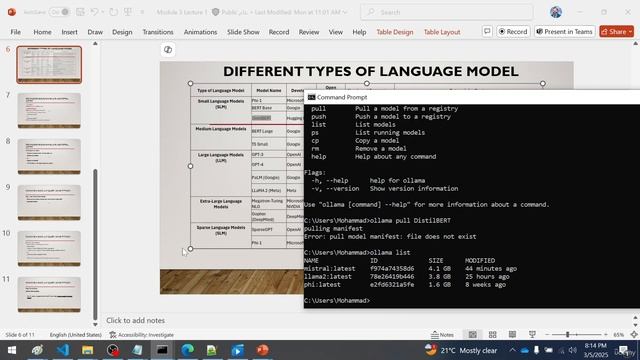The height and width of the screenshot is (360, 640).
Task: Click the Redo/Repeat icon
Action: point(113,12)
